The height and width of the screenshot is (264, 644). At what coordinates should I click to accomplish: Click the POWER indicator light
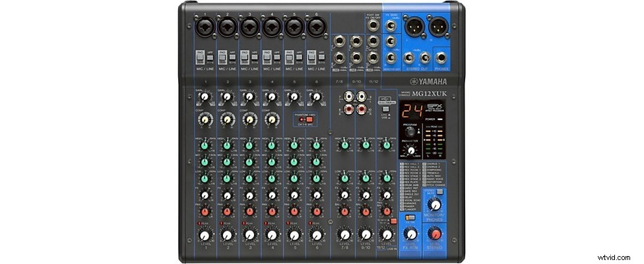pyautogui.click(x=439, y=119)
